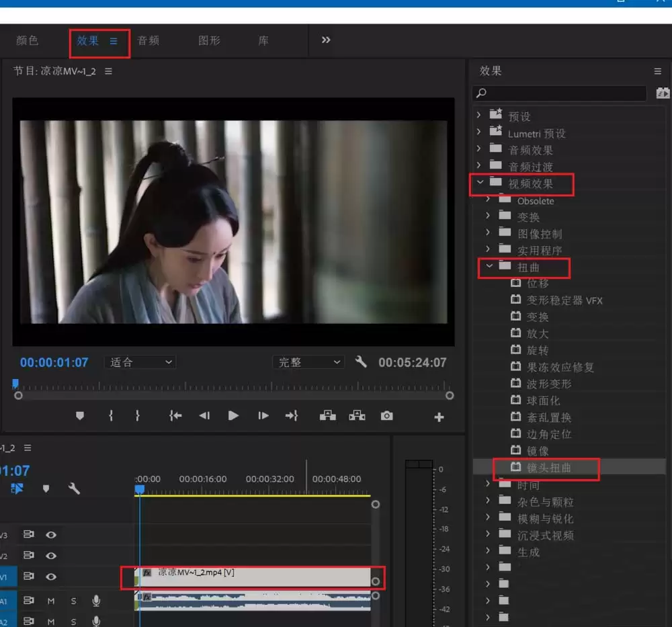Screen dimensions: 672x627
Task: Switch to the 颜色 workspace tab
Action: (x=28, y=40)
